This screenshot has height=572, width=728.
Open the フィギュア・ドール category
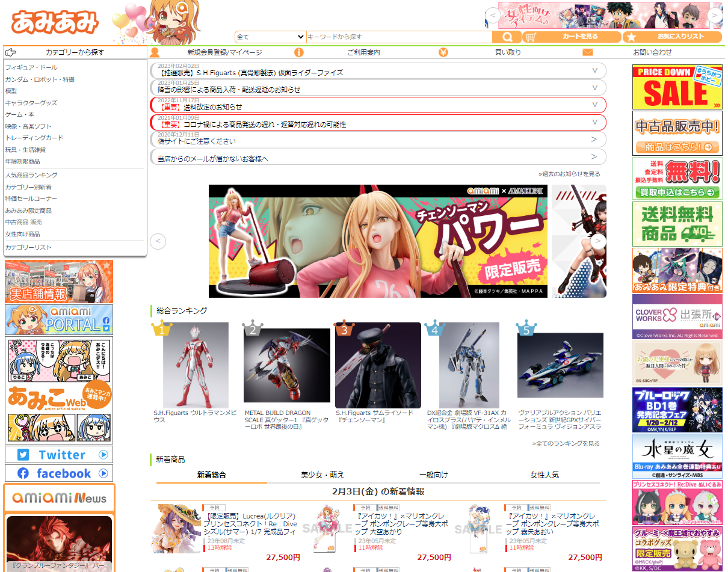(31, 68)
